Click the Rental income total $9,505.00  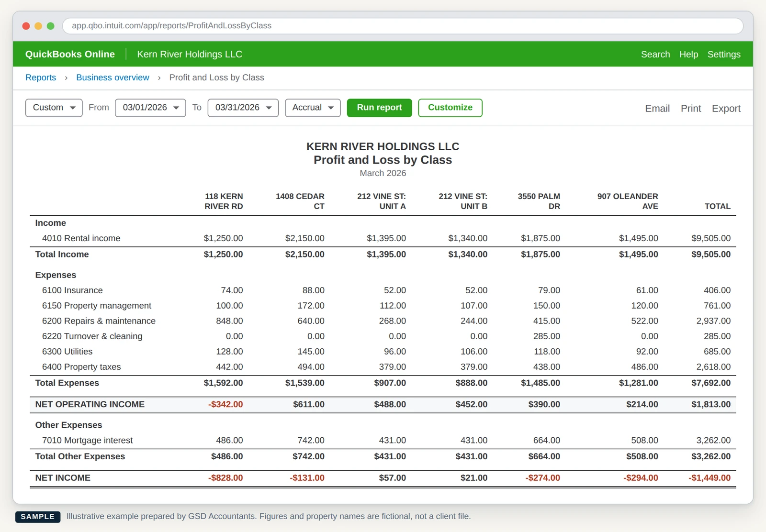click(711, 238)
